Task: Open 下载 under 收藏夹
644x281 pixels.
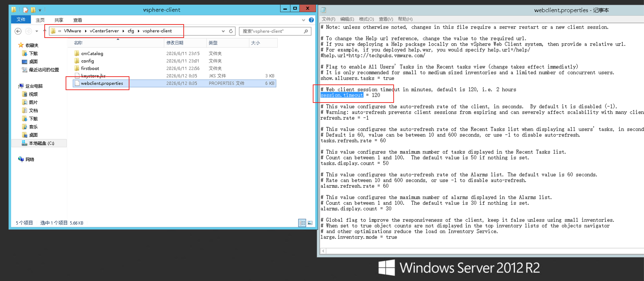Action: coord(33,53)
